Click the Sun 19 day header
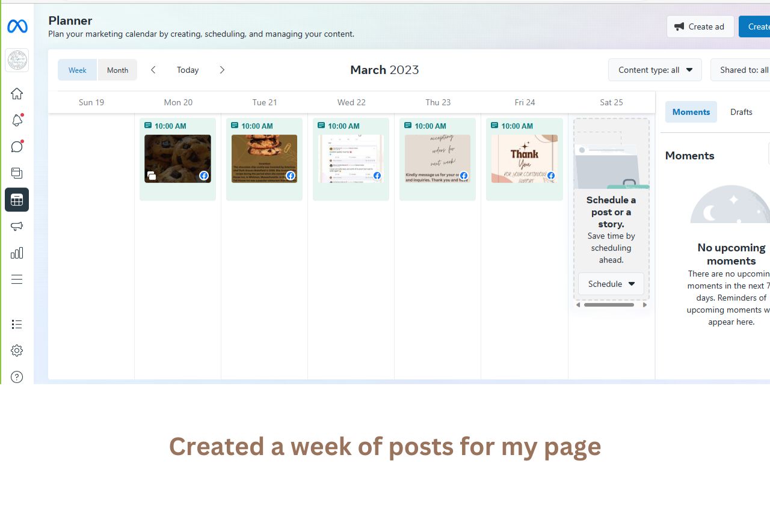The image size is (770, 532). click(91, 102)
